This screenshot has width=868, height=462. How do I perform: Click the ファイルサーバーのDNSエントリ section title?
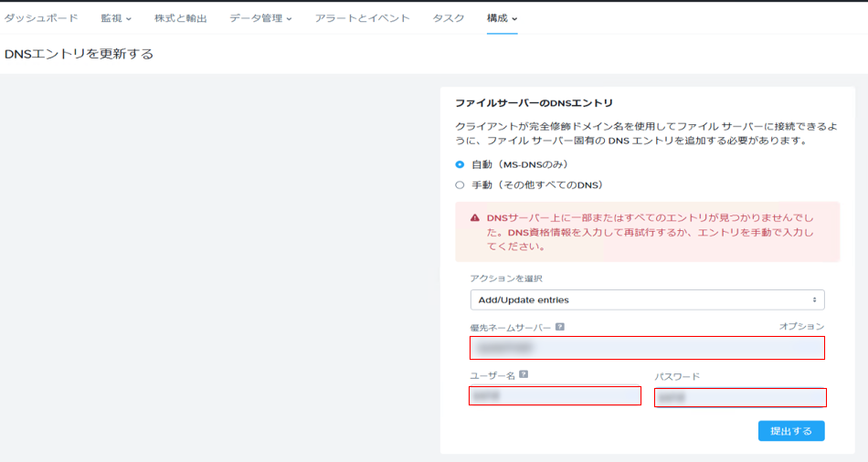click(x=534, y=103)
